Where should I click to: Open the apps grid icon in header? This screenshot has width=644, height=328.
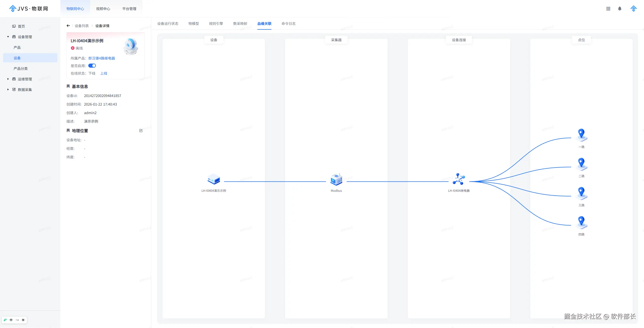click(x=608, y=9)
